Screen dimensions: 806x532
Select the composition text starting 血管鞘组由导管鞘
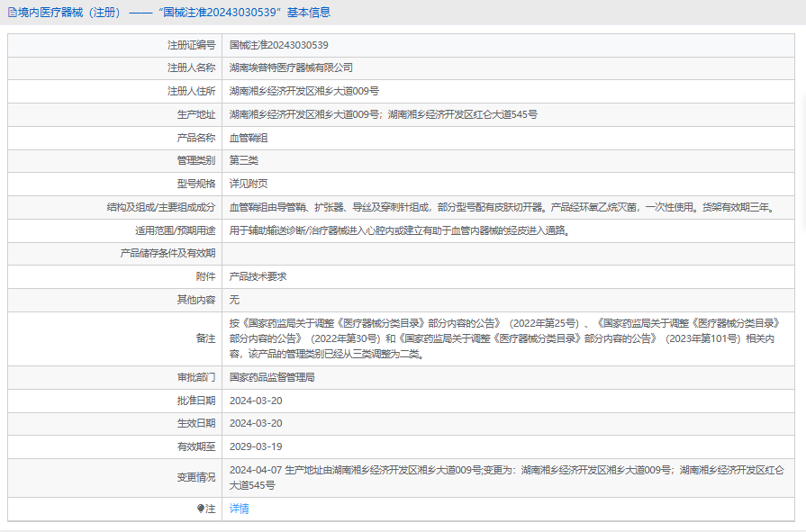coord(503,207)
